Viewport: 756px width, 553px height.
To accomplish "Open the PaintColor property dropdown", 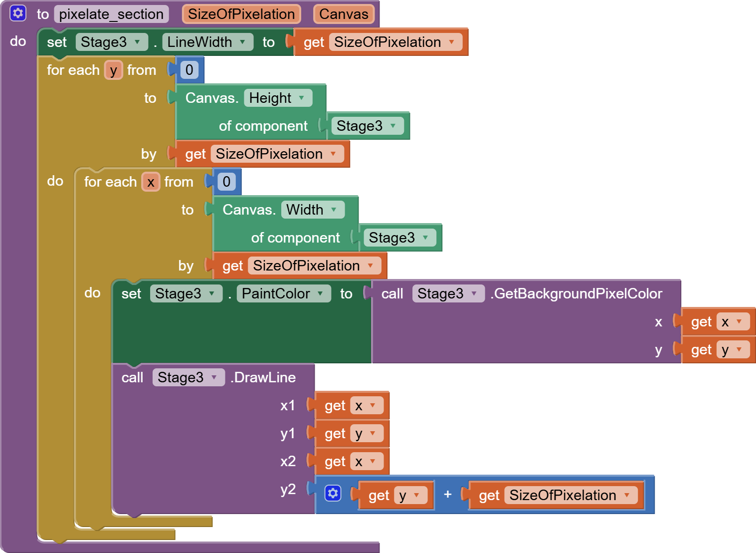I will tap(320, 293).
